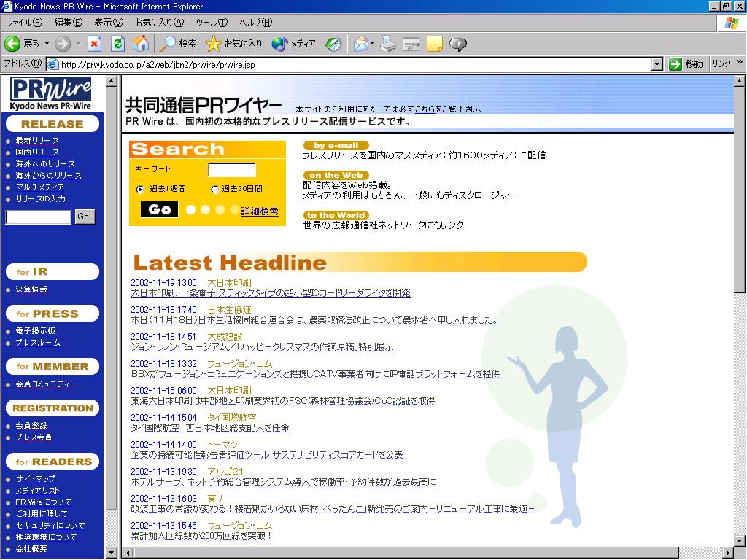
Task: Open sidebar link 最新リリース
Action: click(x=37, y=141)
